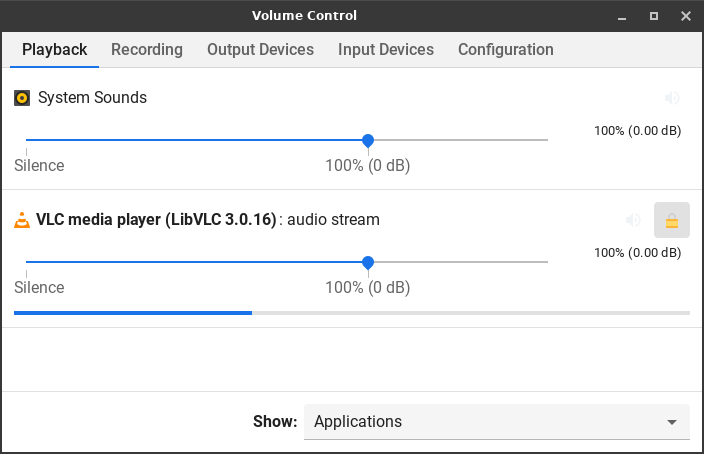Close the Volume Control window
Screen dimensions: 704x454
[685, 16]
